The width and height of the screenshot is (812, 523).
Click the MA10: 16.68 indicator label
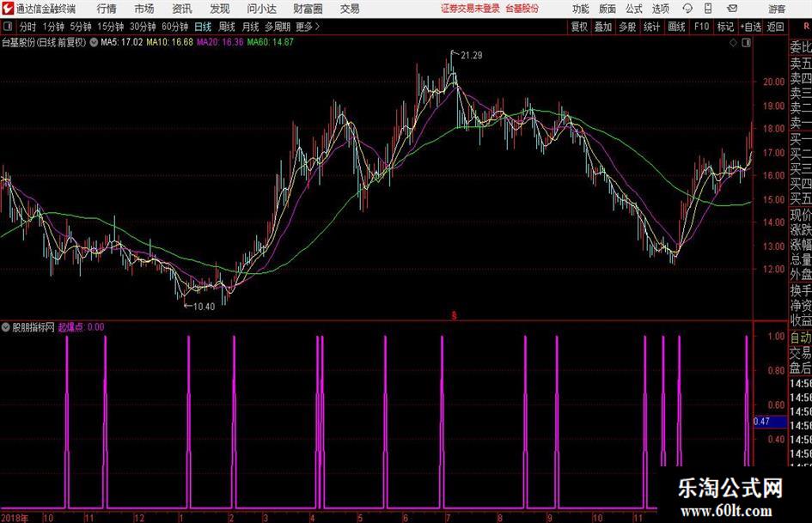(169, 42)
